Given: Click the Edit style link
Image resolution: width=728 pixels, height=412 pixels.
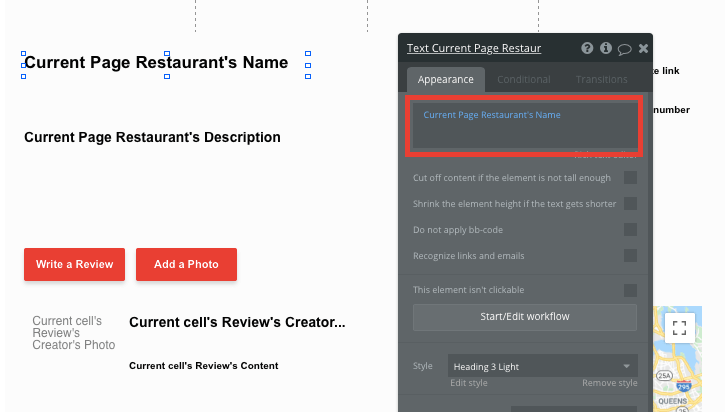Looking at the screenshot, I should click(x=468, y=383).
